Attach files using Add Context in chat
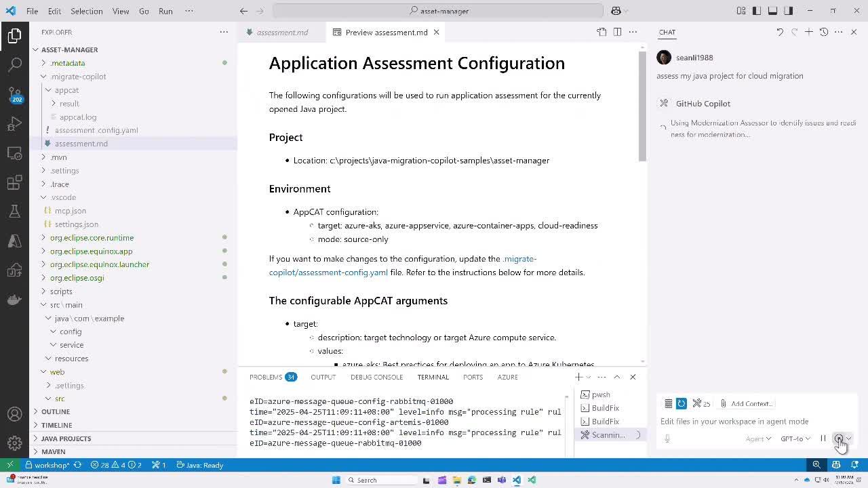Viewport: 868px width, 488px height. (747, 403)
